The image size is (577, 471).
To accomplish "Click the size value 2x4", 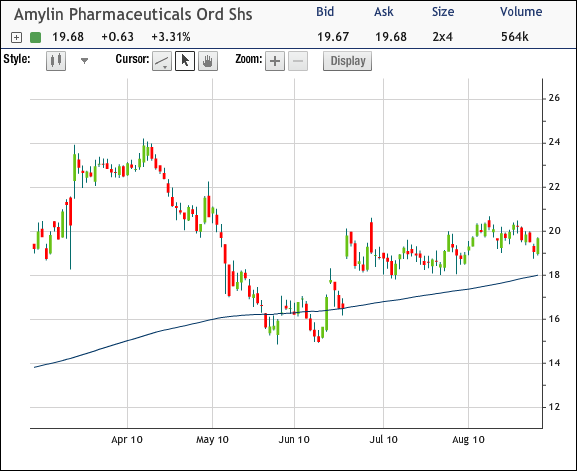I will coord(442,37).
